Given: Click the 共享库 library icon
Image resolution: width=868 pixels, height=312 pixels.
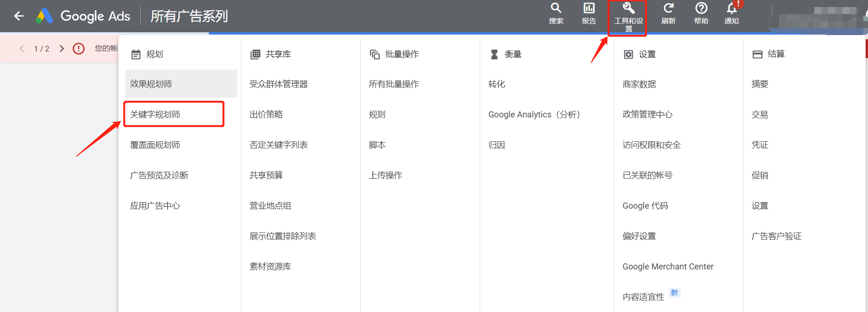Looking at the screenshot, I should [255, 54].
